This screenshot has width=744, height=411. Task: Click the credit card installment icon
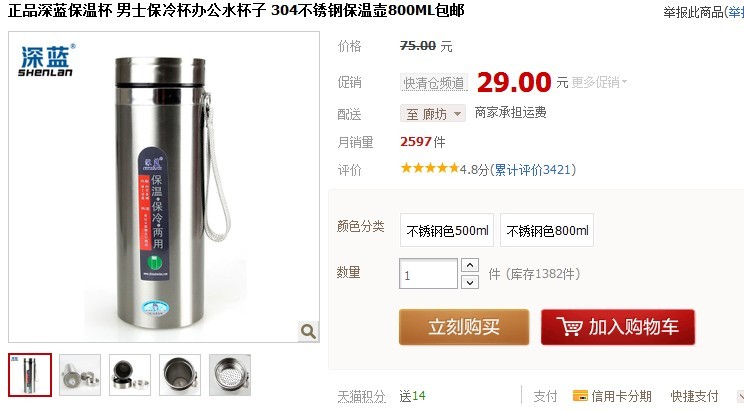coord(580,395)
